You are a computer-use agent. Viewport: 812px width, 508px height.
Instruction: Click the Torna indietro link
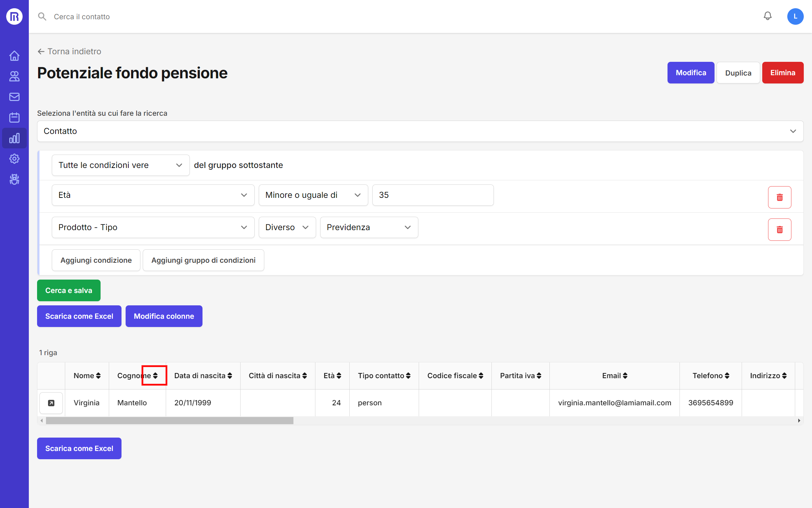[x=69, y=51]
